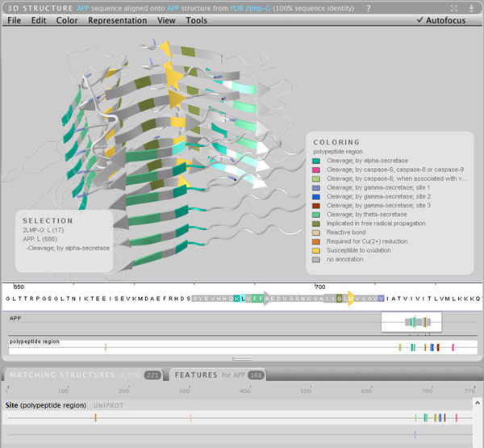Click the sequence overview window thumbnail

[x=411, y=321]
